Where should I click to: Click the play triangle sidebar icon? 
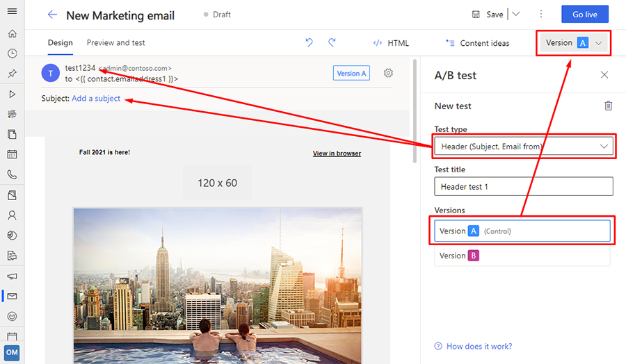tap(12, 94)
